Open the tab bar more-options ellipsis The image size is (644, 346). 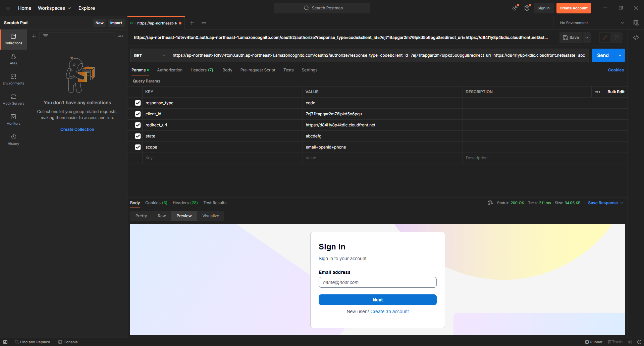coord(204,23)
